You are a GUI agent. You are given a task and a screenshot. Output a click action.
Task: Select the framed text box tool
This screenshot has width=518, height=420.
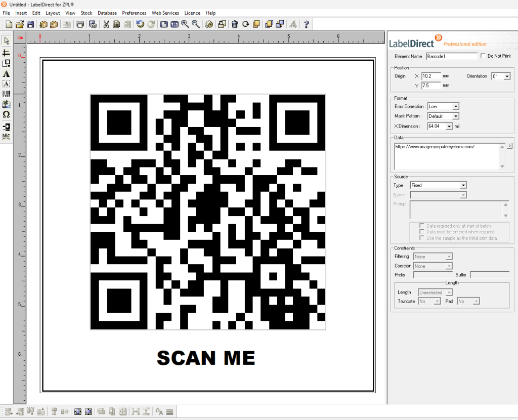tap(6, 84)
